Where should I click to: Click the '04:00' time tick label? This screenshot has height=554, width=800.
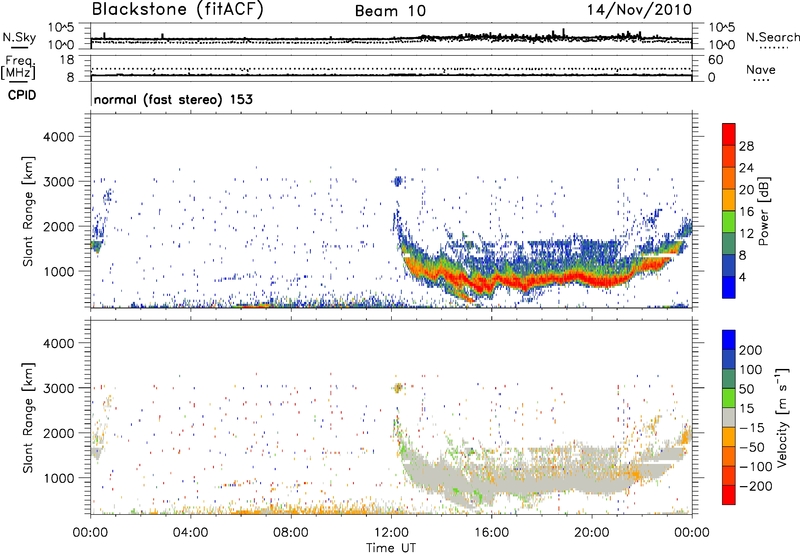pos(190,533)
